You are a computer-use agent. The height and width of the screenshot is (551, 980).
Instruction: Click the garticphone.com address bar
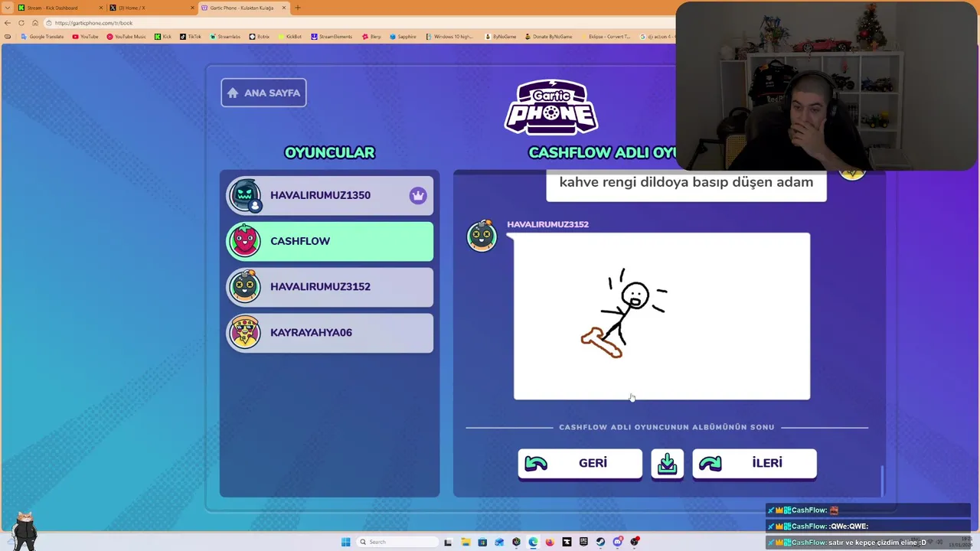(x=360, y=23)
